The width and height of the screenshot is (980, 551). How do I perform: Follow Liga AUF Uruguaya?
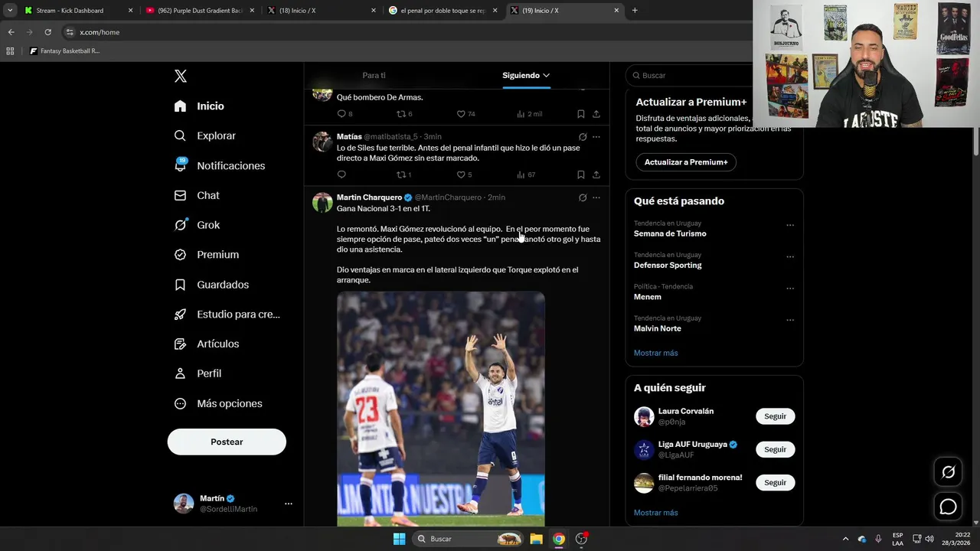775,449
